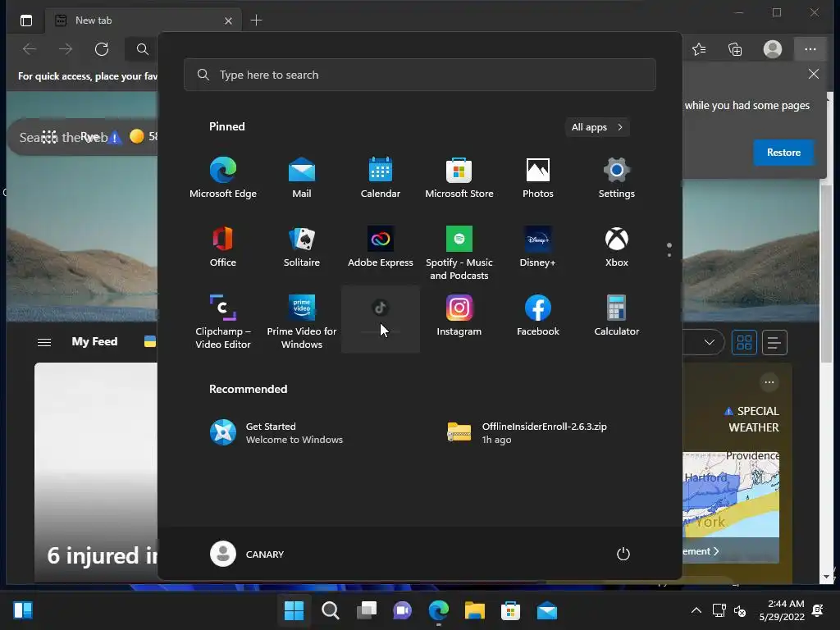The height and width of the screenshot is (630, 840).
Task: Open Mail from the taskbar
Action: click(x=547, y=610)
